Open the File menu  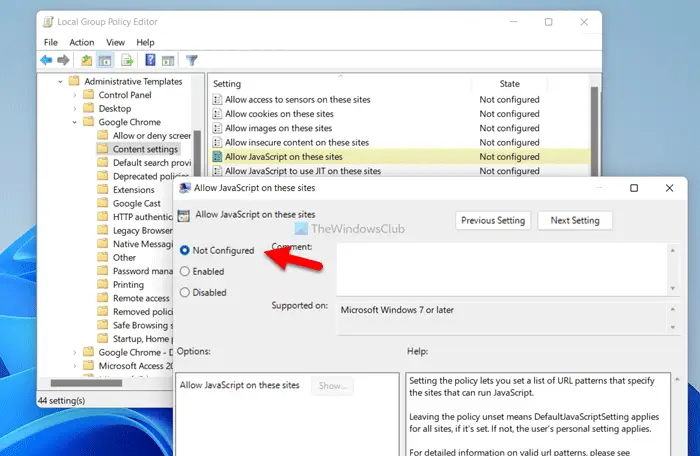[50, 42]
